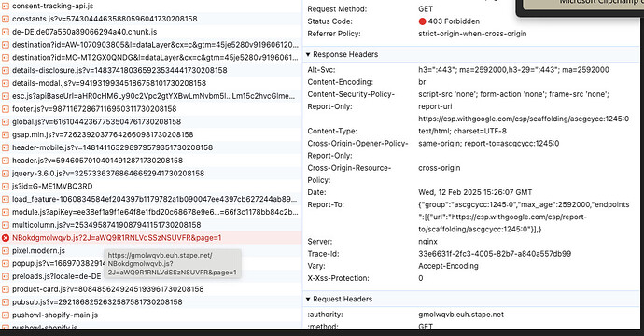Click the red error icon beside NBokdgmolwqvb.js

(6, 238)
